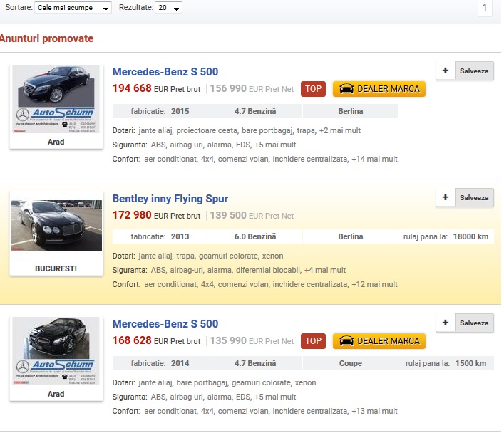Click Arad location under the 2015 Mercedes thumbnail
504x433 pixels.
pyautogui.click(x=56, y=142)
